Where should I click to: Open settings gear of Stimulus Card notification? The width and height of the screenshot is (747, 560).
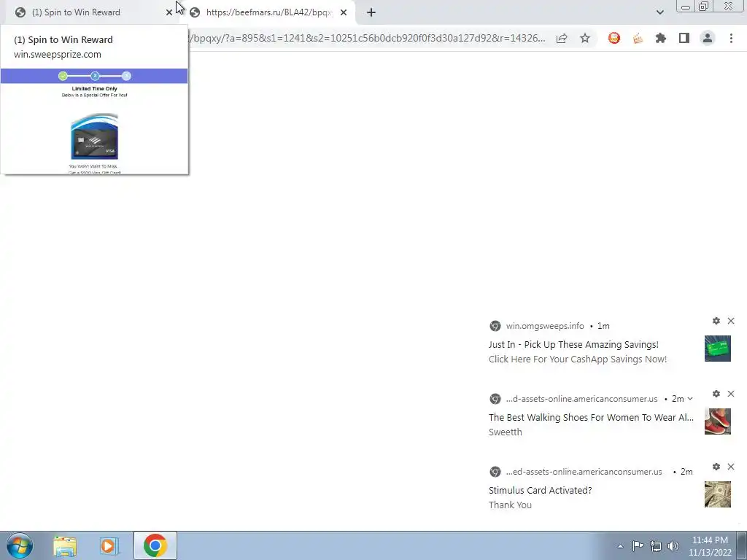point(716,467)
